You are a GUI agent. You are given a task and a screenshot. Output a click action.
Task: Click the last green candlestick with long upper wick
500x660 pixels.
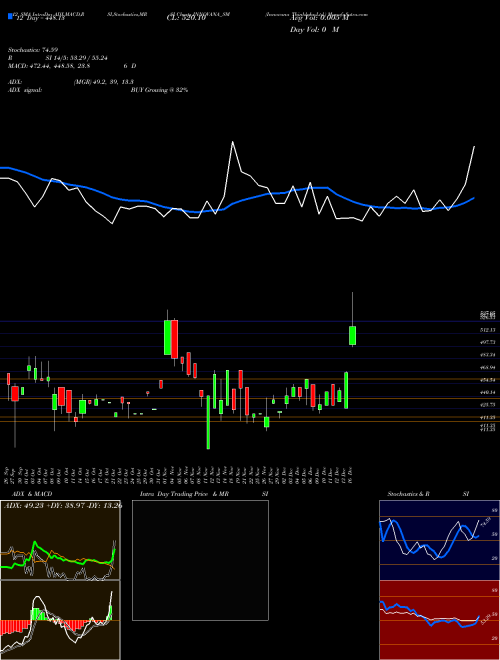tap(352, 335)
